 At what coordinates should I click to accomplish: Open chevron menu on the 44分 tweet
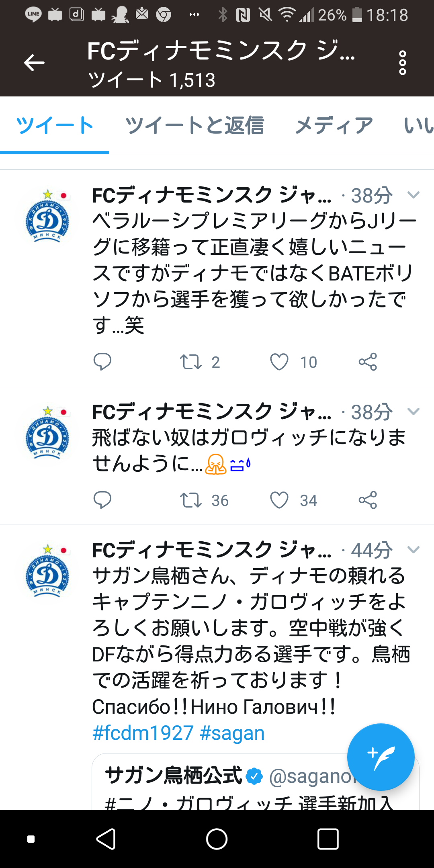(413, 550)
